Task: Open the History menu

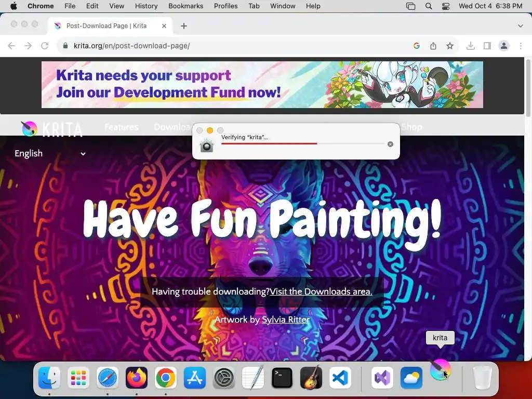Action: pyautogui.click(x=146, y=6)
